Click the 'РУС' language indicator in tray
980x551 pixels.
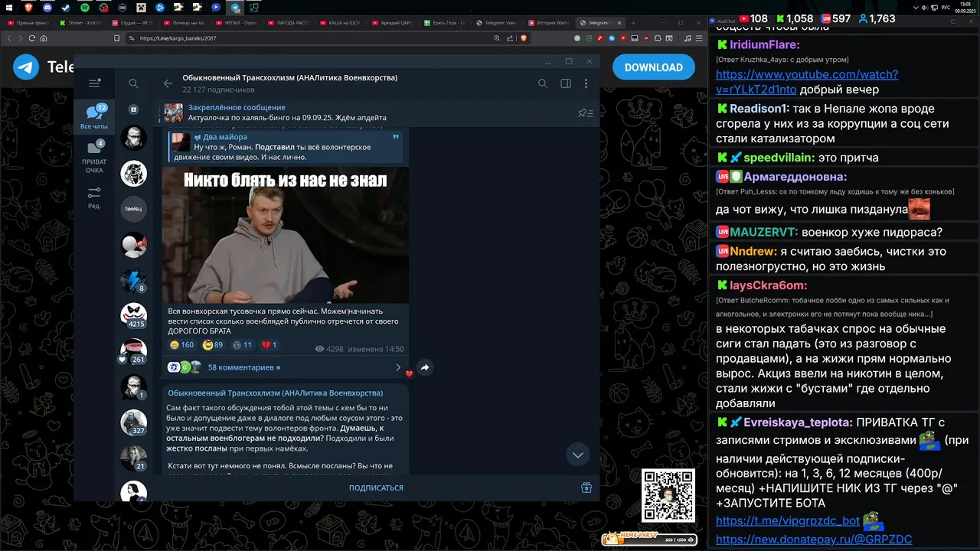[x=946, y=8]
